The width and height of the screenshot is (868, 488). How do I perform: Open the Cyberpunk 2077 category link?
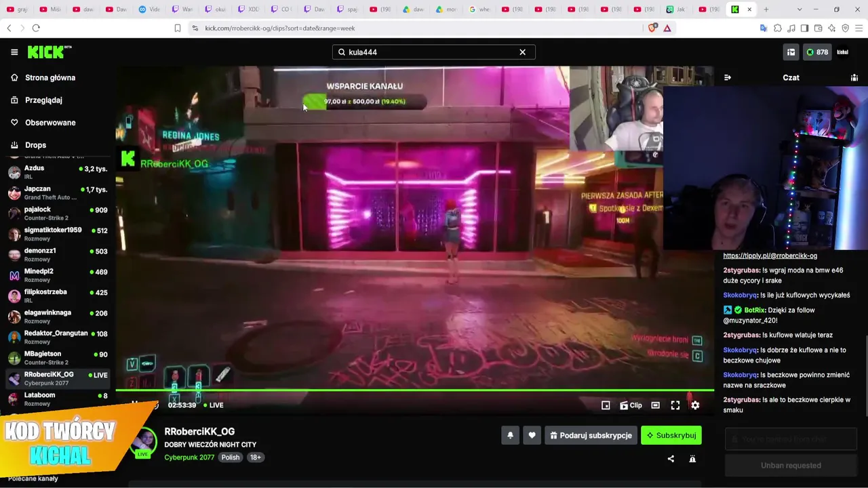click(189, 457)
